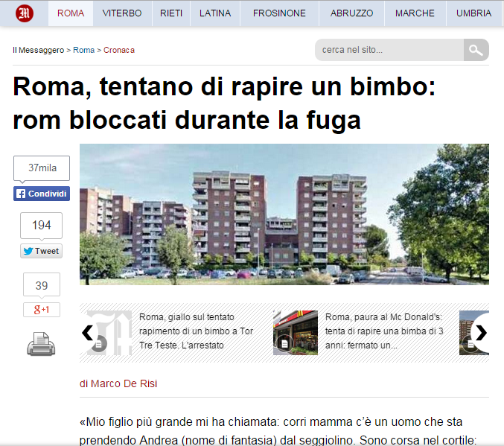
Task: Go to next related article arrow
Action: [481, 333]
